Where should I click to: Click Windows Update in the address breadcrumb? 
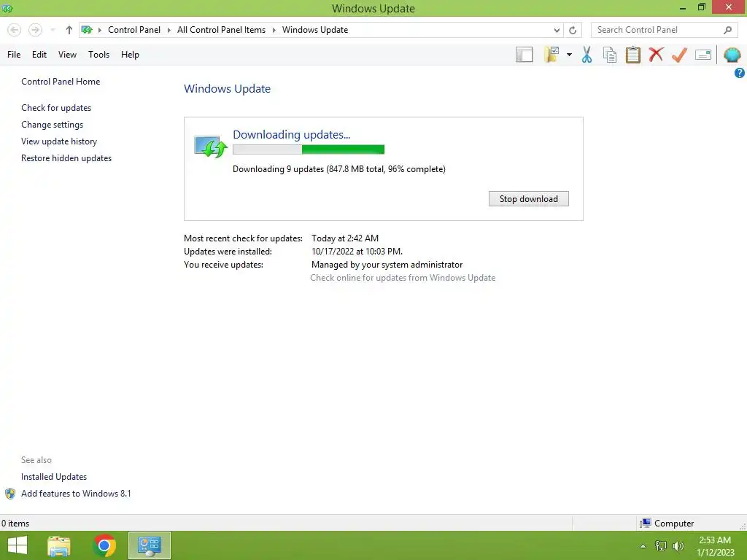coord(315,30)
